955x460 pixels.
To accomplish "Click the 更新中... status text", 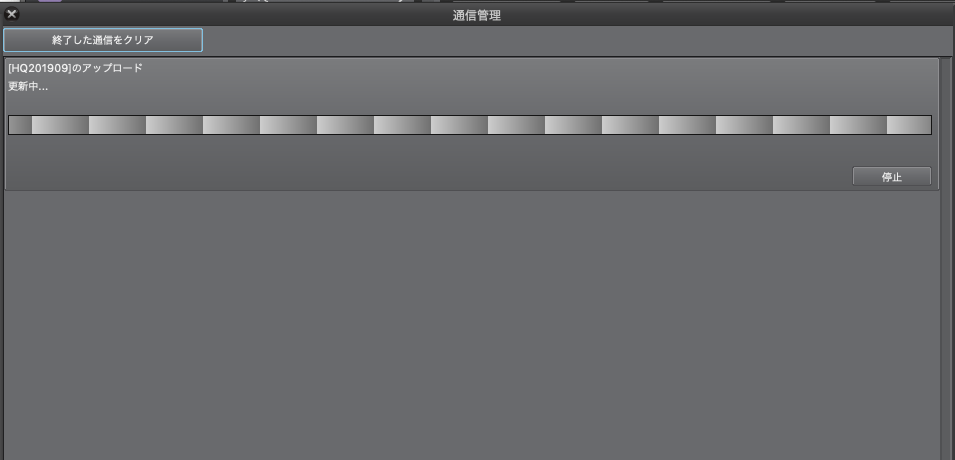I will pyautogui.click(x=28, y=87).
